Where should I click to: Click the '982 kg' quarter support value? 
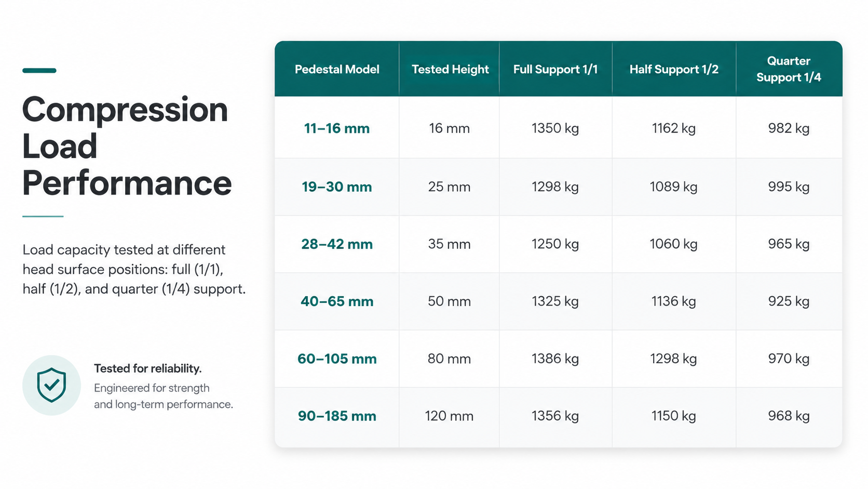pos(789,128)
